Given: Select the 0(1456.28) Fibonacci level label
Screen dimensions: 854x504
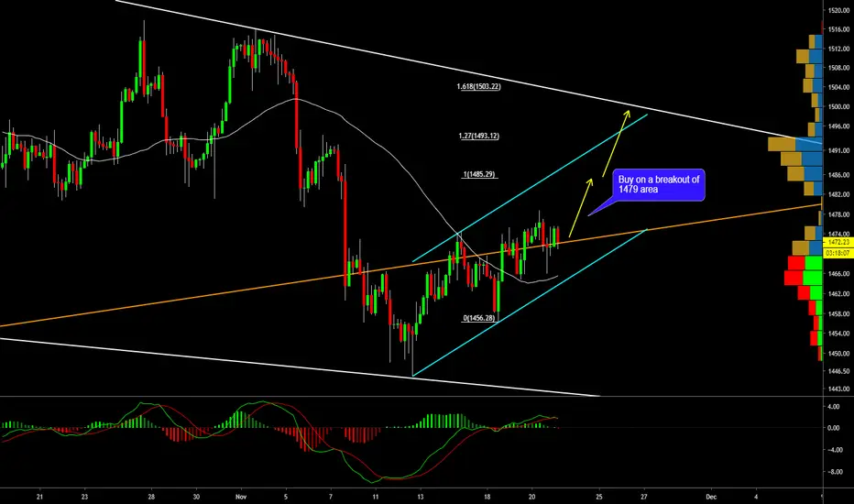Looking at the screenshot, I should point(479,318).
